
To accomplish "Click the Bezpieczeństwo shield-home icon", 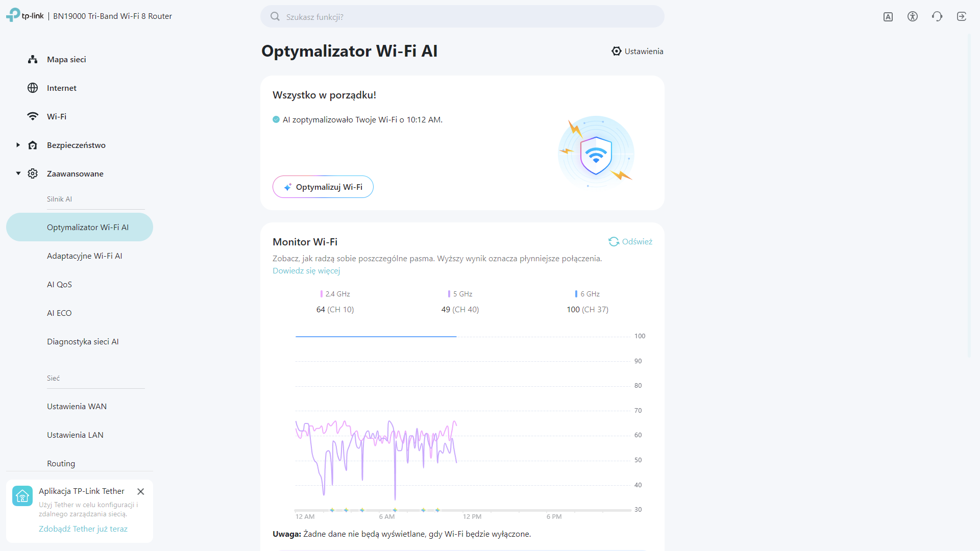I will tap(33, 145).
